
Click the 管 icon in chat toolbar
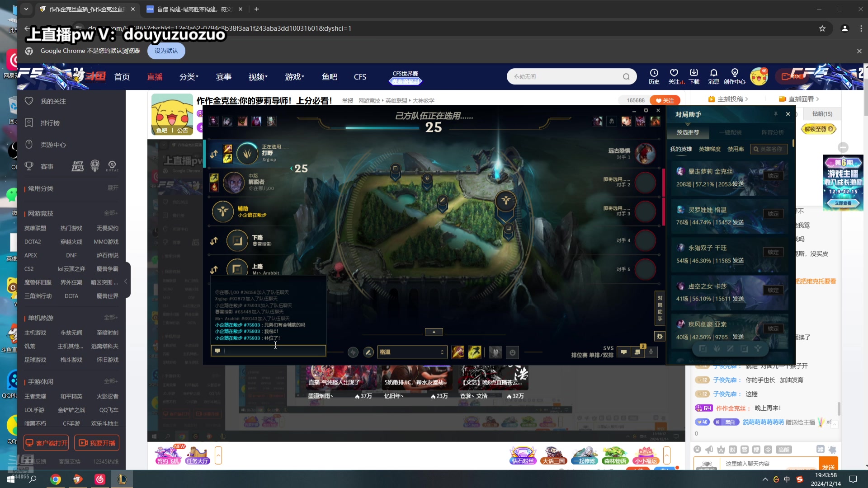point(744,450)
